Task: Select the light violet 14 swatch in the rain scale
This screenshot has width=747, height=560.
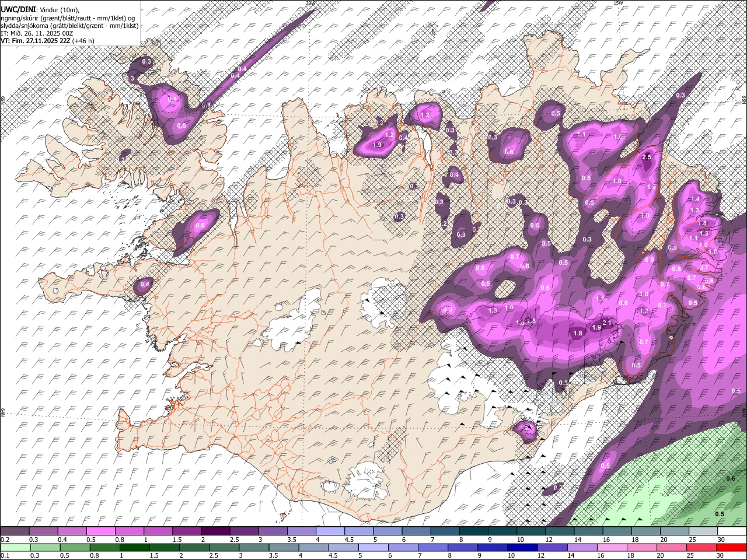Action: pos(581,547)
